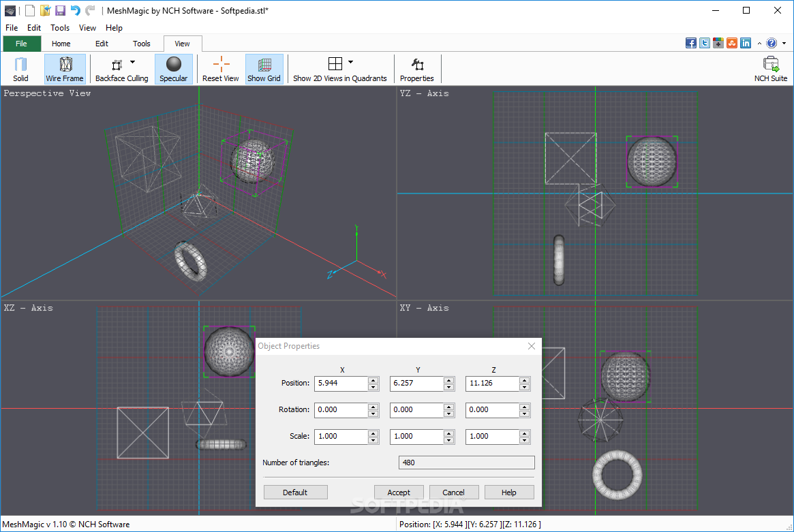The width and height of the screenshot is (794, 532).
Task: Click Accept in Object Properties dialog
Action: click(399, 492)
